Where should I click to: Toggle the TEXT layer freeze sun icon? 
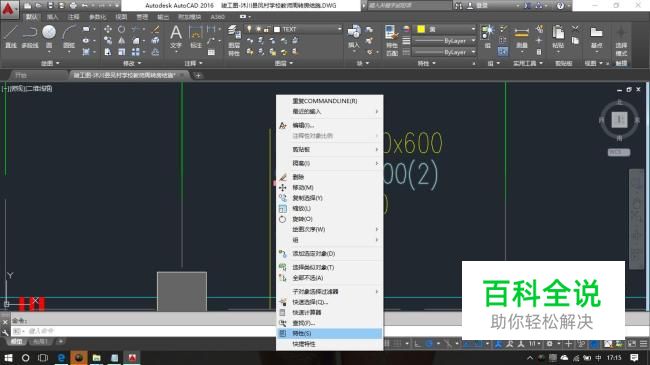click(258, 29)
